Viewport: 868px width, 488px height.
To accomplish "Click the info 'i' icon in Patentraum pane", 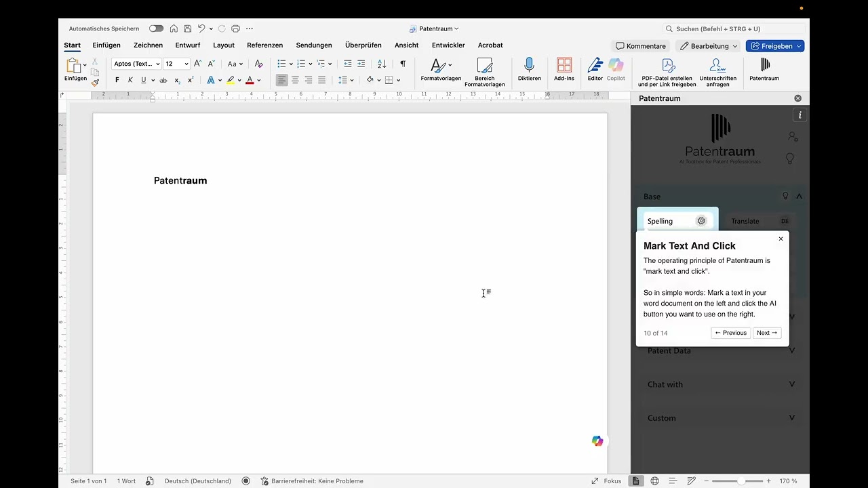I will (x=800, y=115).
